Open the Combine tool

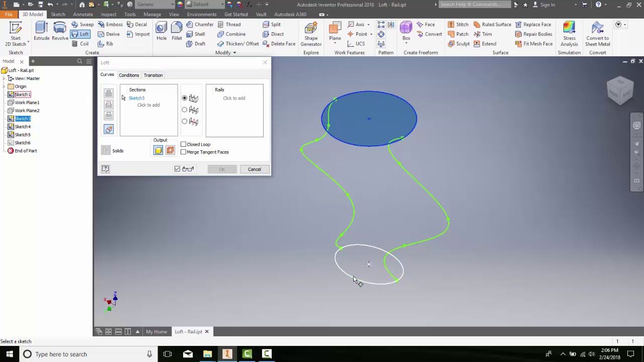click(231, 34)
